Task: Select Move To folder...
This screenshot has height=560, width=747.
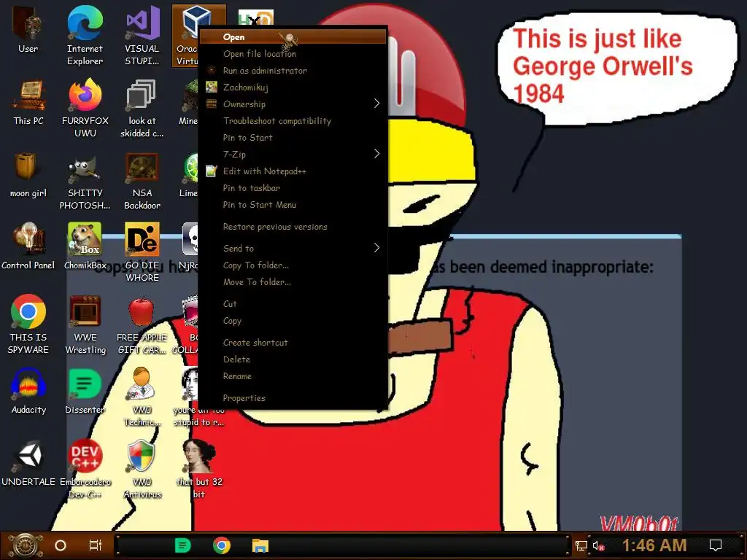Action: (x=293, y=282)
